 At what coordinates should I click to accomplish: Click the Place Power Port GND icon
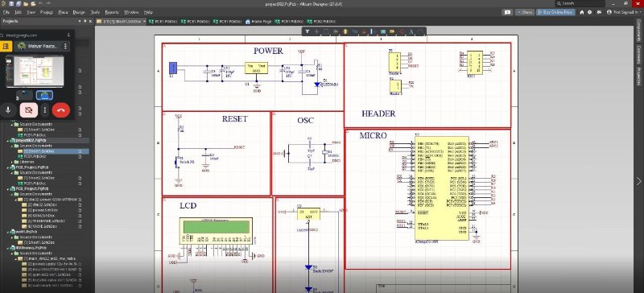(x=364, y=31)
